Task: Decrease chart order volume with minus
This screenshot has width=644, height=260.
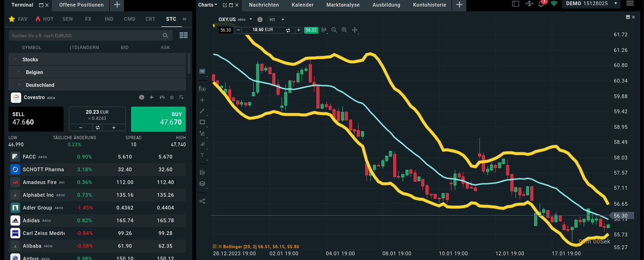Action: tap(238, 30)
